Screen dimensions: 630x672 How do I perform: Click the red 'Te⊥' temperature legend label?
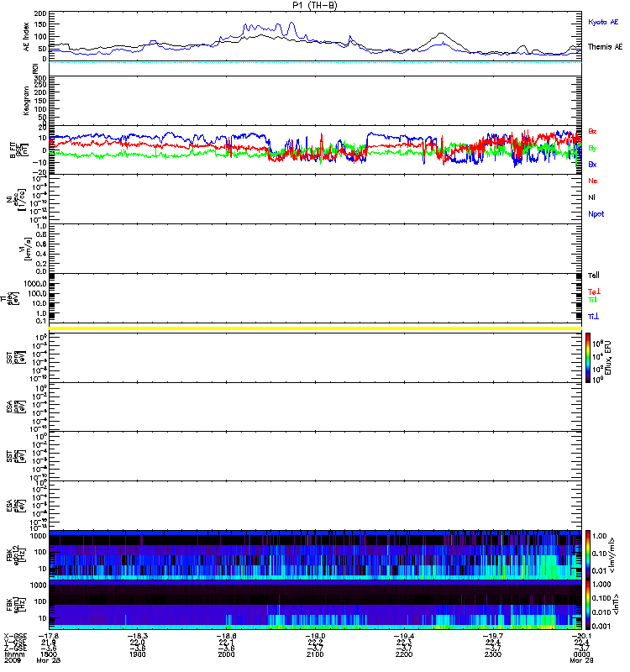[594, 291]
